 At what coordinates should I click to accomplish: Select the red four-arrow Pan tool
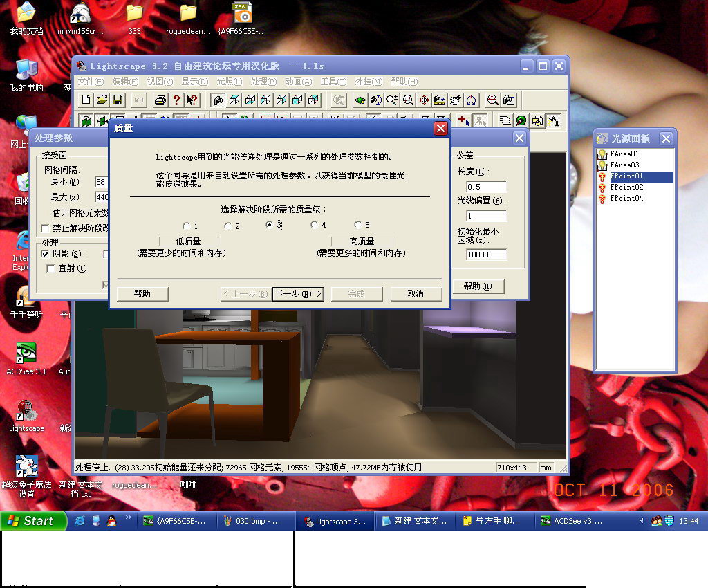point(424,100)
